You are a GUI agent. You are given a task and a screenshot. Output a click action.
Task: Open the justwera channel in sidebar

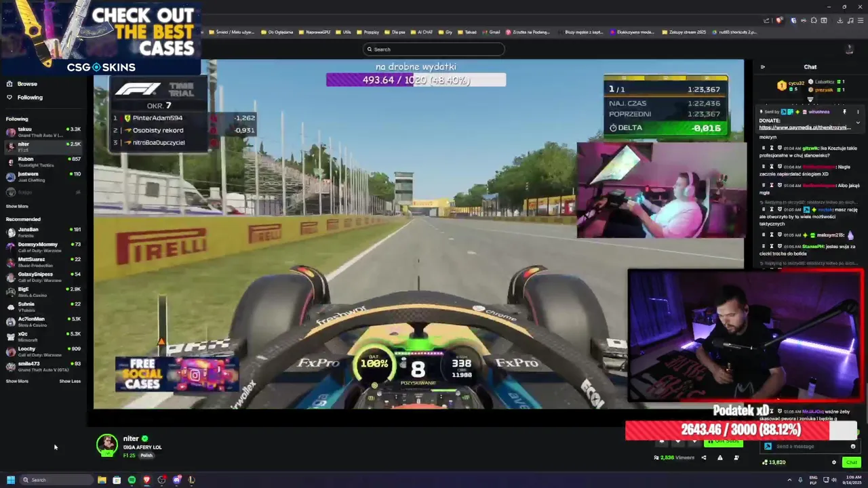[43, 176]
